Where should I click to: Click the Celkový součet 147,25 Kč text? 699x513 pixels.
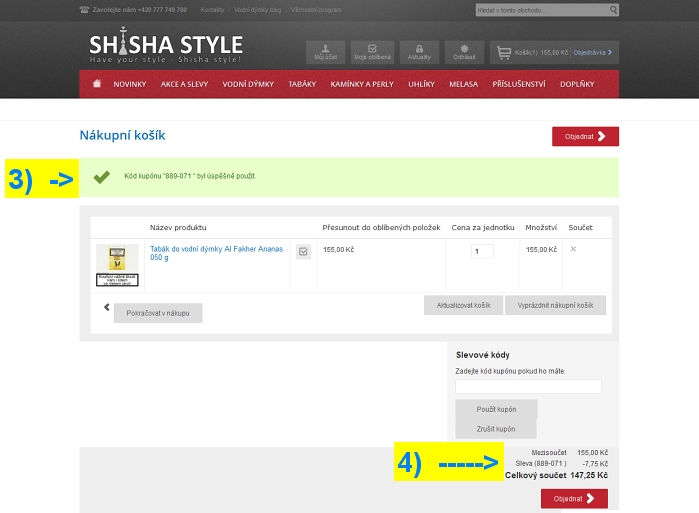(x=556, y=476)
